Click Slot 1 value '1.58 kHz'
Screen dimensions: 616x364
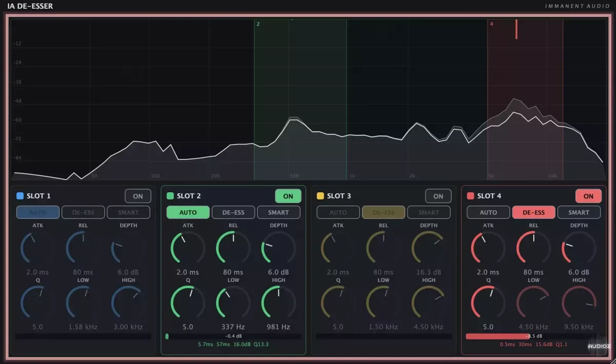tap(83, 327)
